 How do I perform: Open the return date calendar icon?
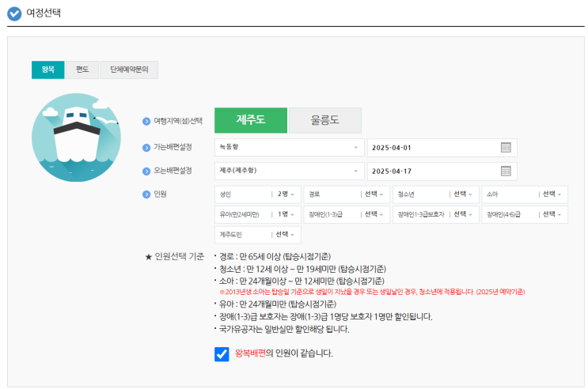tap(506, 172)
